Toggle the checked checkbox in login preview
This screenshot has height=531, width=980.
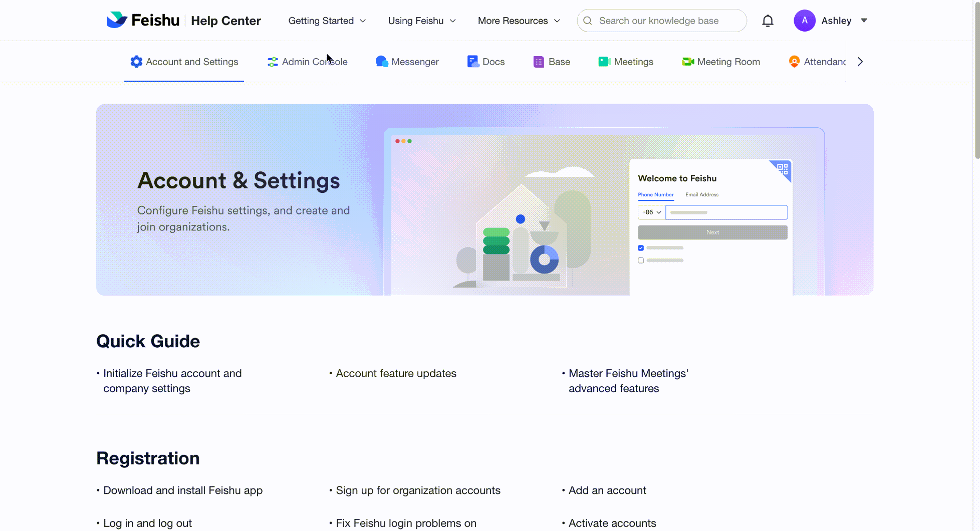[x=641, y=248]
